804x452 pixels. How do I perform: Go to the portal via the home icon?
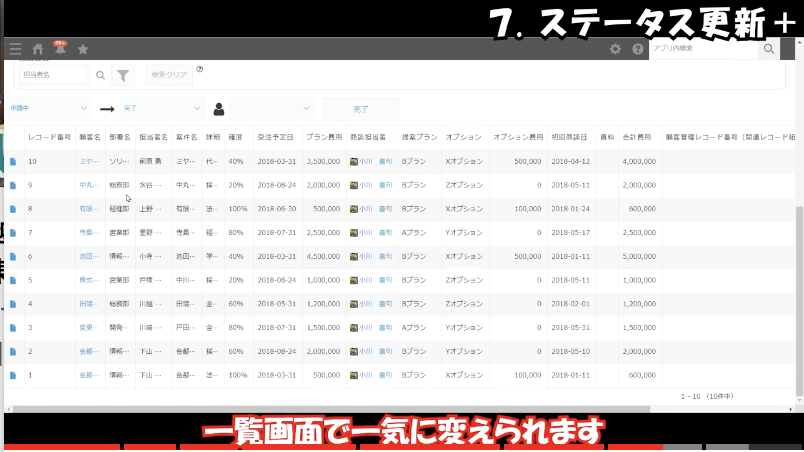pyautogui.click(x=38, y=49)
